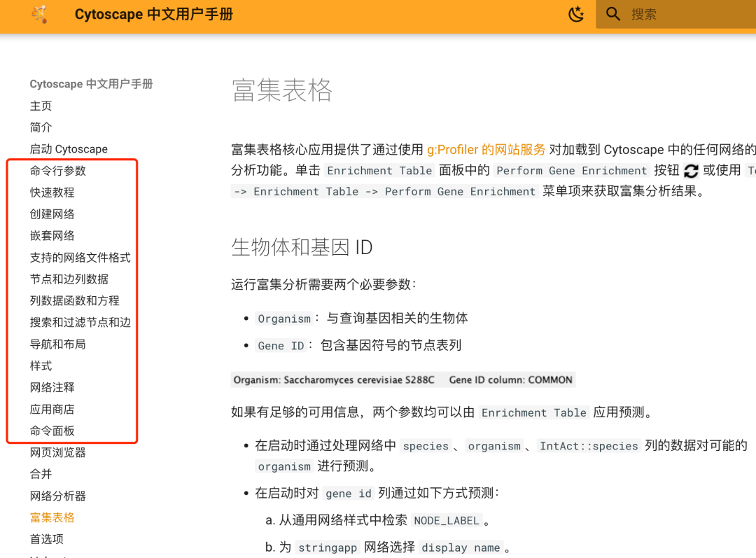
Task: Go to 启动 Cytoscape page
Action: 69,149
